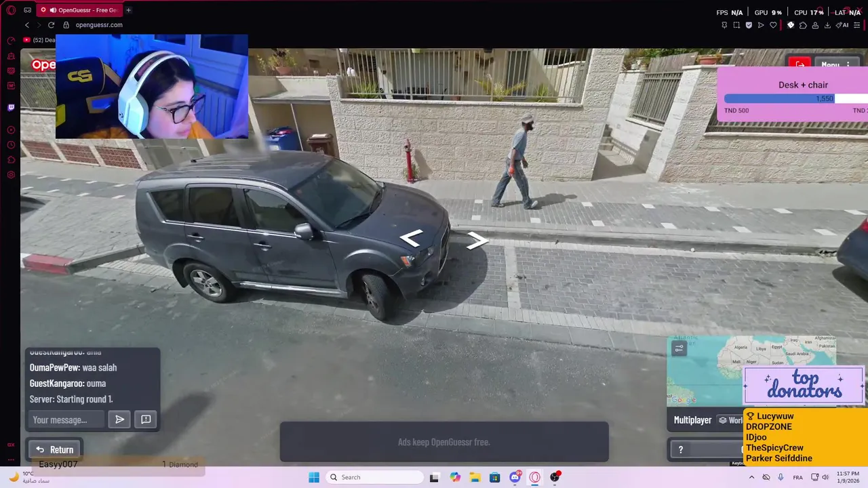Open the volume speaker tray icon
The image size is (868, 488).
(x=825, y=477)
